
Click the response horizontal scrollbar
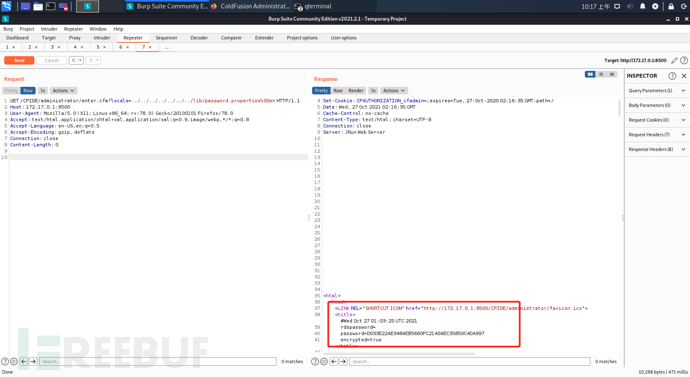399,353
